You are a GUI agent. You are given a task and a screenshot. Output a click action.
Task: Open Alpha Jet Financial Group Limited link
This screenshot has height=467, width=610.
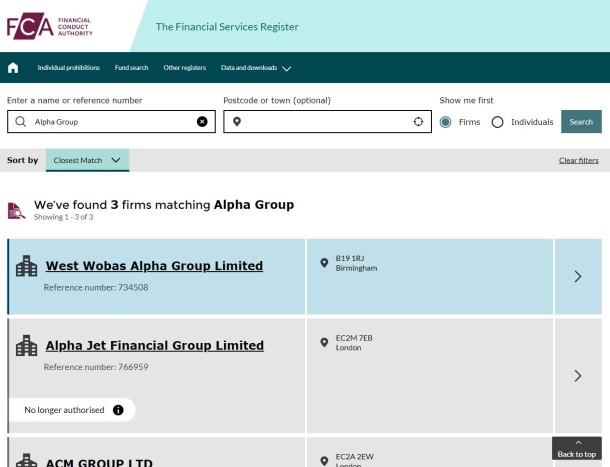coord(154,346)
